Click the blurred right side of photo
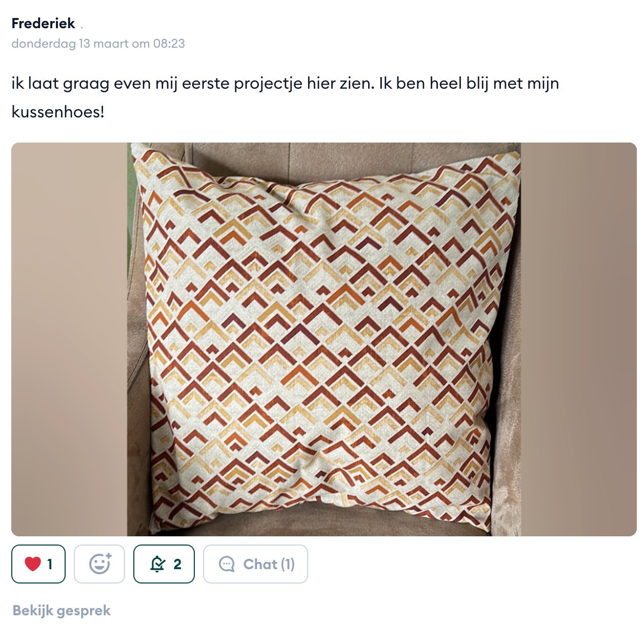The width and height of the screenshot is (644, 644). click(x=579, y=339)
